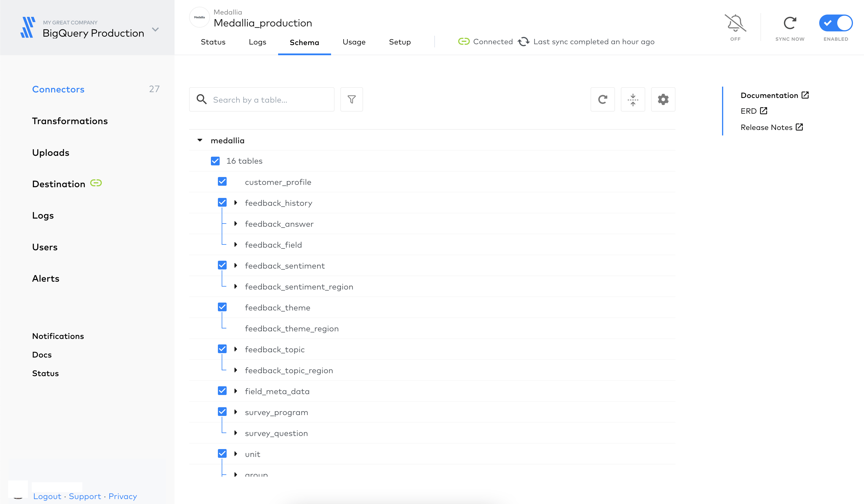Open Uploads in sidebar

[51, 153]
